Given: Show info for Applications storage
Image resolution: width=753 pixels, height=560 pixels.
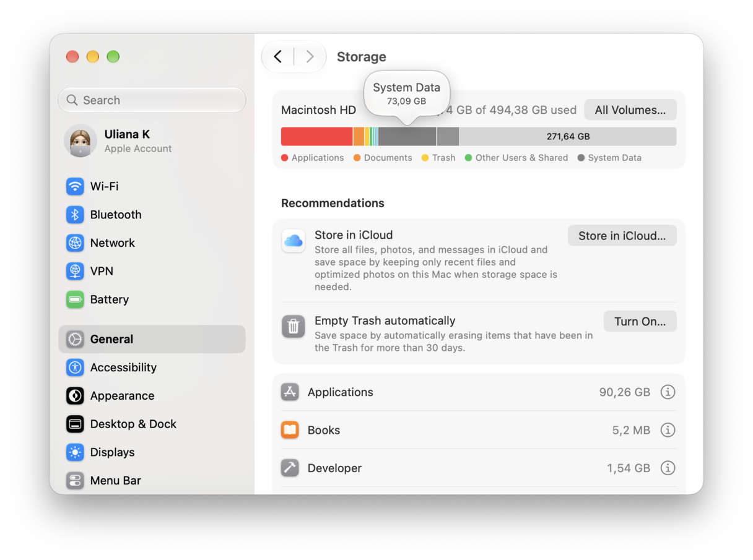Looking at the screenshot, I should (x=668, y=392).
